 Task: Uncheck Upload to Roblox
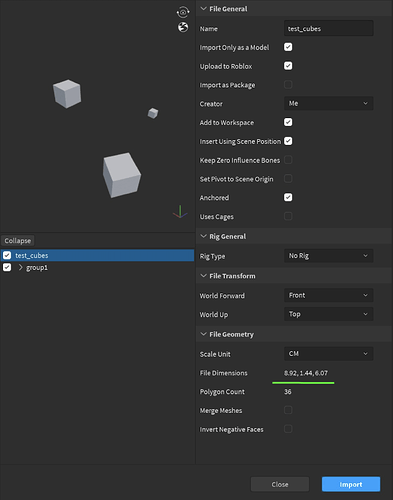click(288, 66)
